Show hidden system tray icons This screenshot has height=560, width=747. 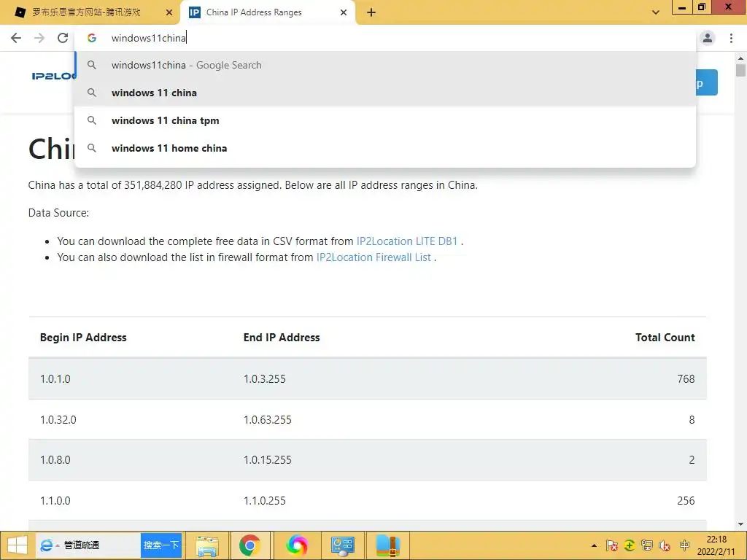[x=594, y=545]
